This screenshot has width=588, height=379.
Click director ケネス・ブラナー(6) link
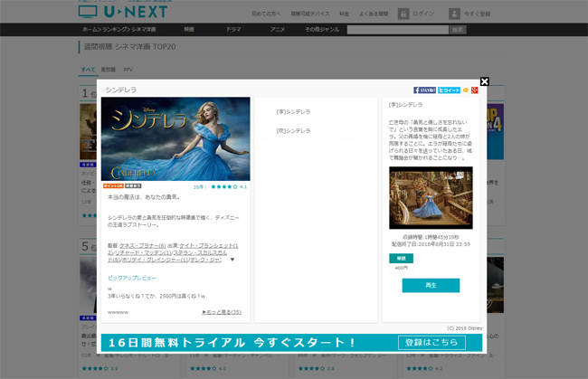tap(143, 245)
